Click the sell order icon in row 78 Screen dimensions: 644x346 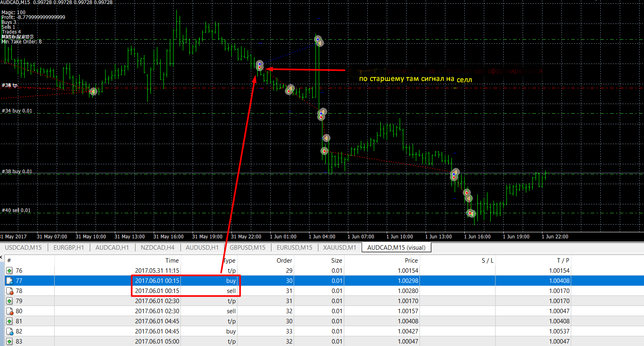point(9,291)
